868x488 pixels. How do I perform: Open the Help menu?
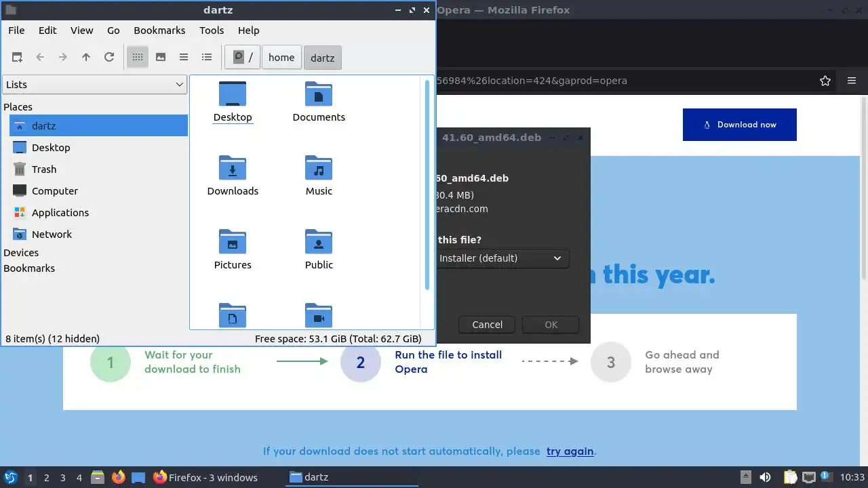(249, 30)
